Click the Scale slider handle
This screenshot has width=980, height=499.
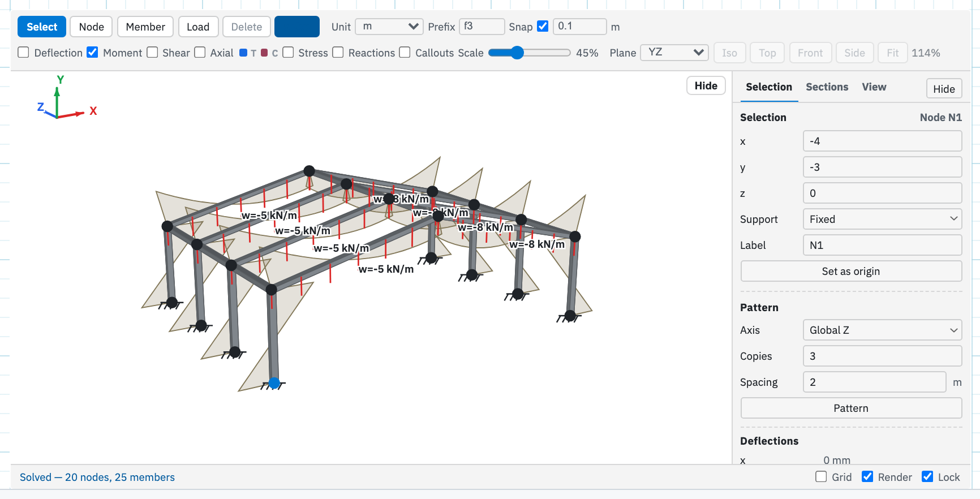[517, 53]
